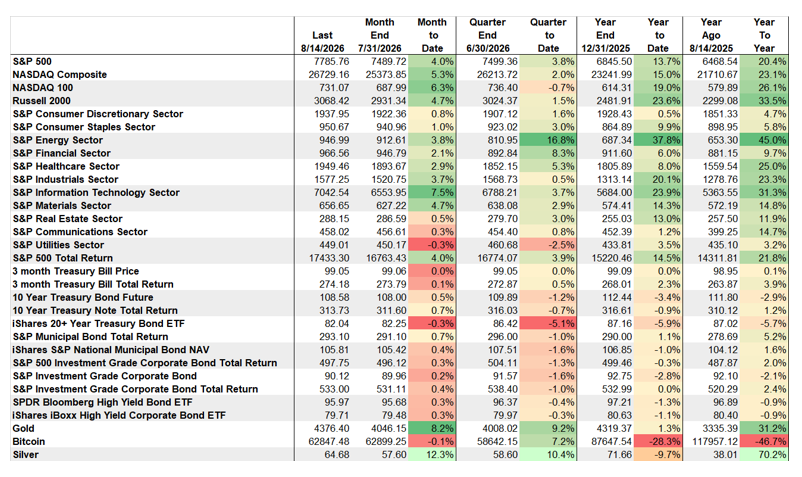Click the S&P 500 Total Return label

[x=63, y=258]
